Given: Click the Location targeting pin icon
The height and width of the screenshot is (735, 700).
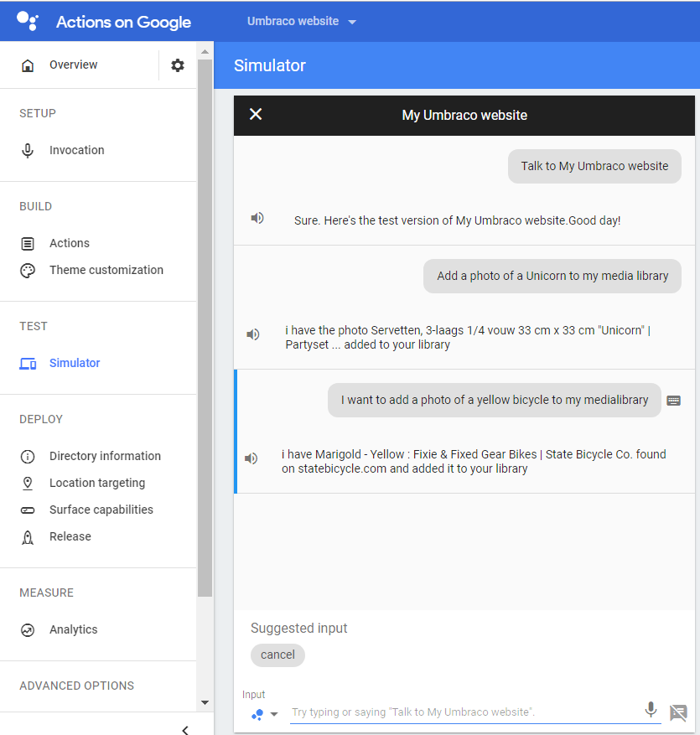Looking at the screenshot, I should coord(28,484).
